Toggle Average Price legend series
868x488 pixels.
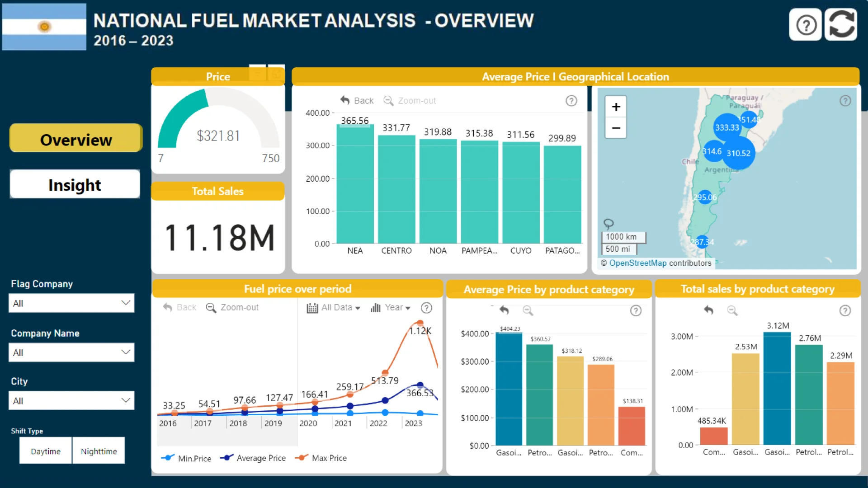[x=253, y=458]
